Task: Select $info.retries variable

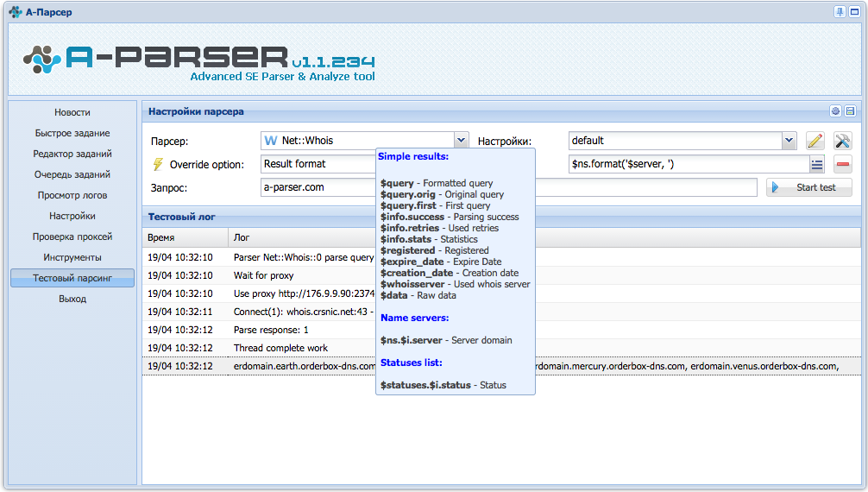Action: click(410, 228)
